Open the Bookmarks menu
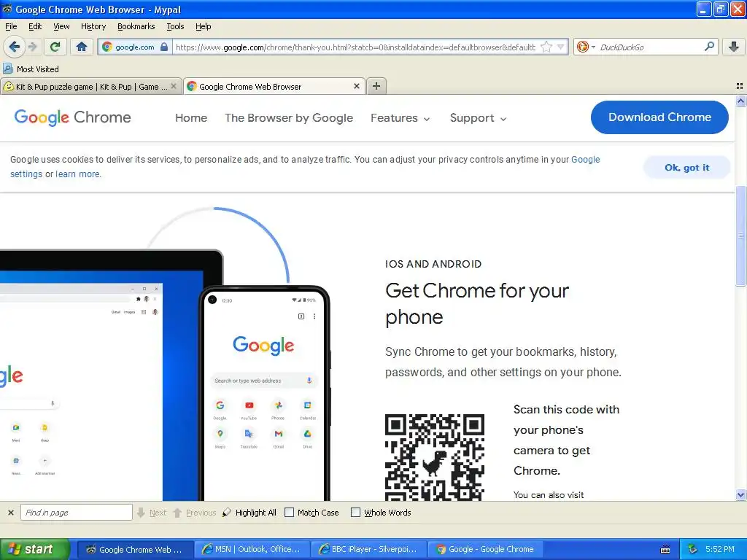The height and width of the screenshot is (560, 747). pos(136,26)
